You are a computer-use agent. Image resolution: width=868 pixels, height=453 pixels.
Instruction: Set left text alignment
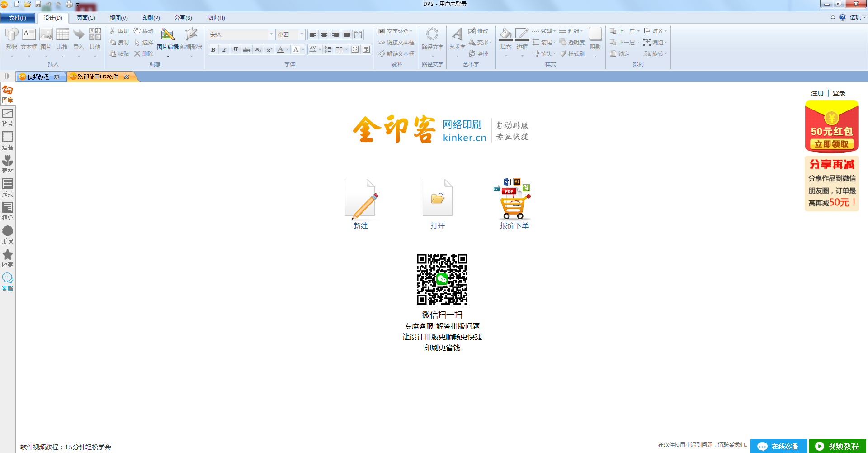click(x=313, y=34)
